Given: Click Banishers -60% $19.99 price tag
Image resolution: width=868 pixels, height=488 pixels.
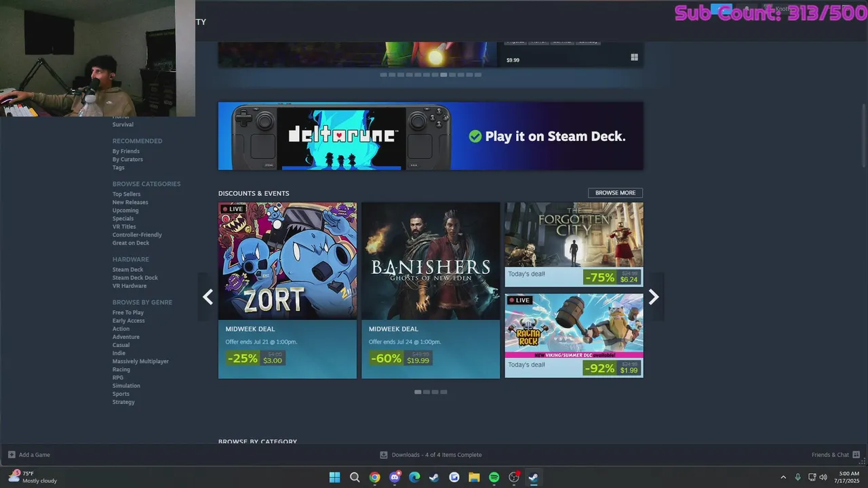Looking at the screenshot, I should coord(400,358).
